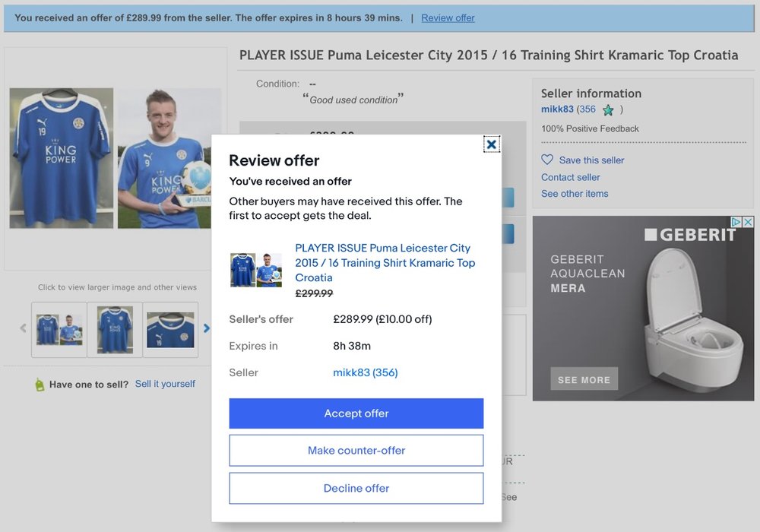Click 'You've received an offer' subheading
760x532 pixels.
(x=290, y=181)
